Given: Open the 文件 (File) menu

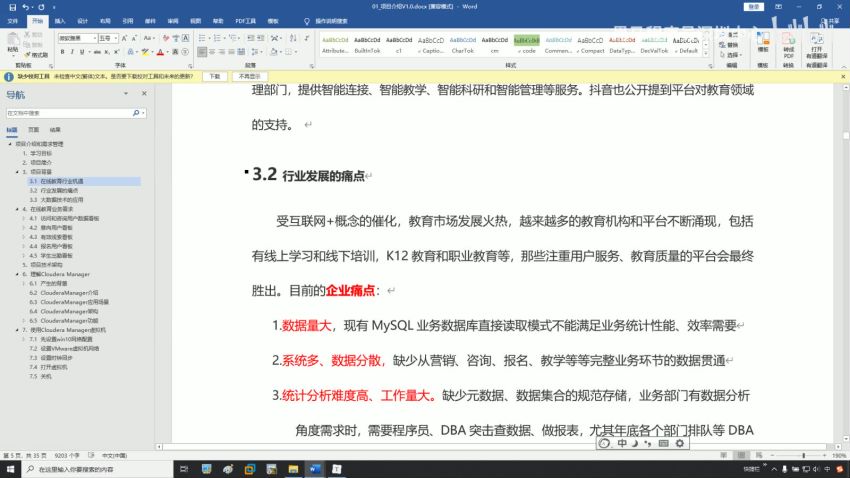Looking at the screenshot, I should tap(12, 21).
